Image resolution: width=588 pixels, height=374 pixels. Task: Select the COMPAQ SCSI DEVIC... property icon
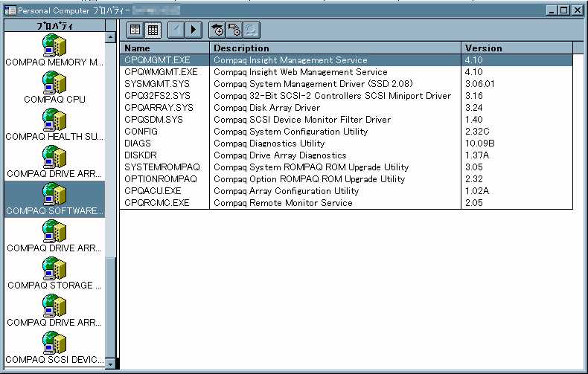[x=54, y=347]
